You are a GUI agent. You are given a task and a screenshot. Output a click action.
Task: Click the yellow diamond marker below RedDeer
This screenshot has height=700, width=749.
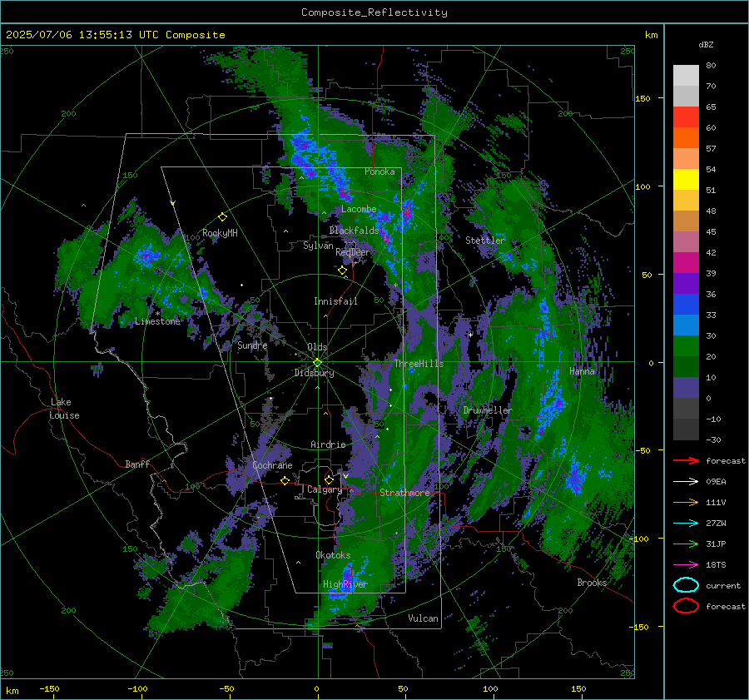tap(342, 271)
